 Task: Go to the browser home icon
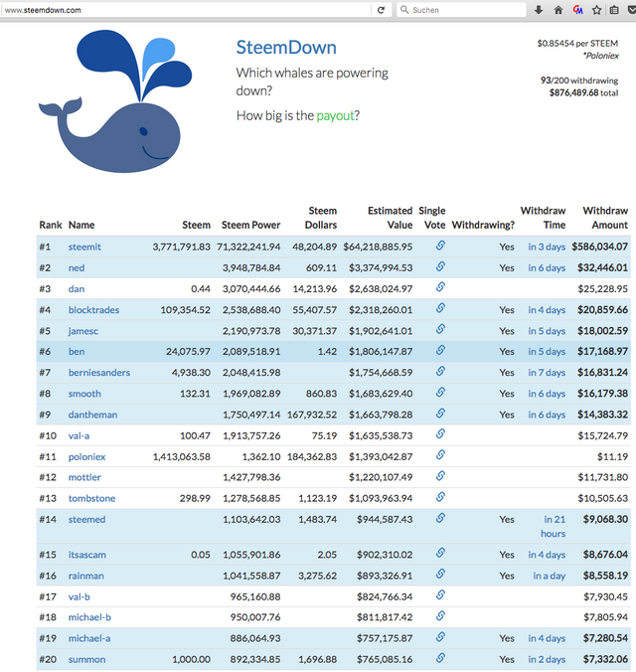click(558, 10)
